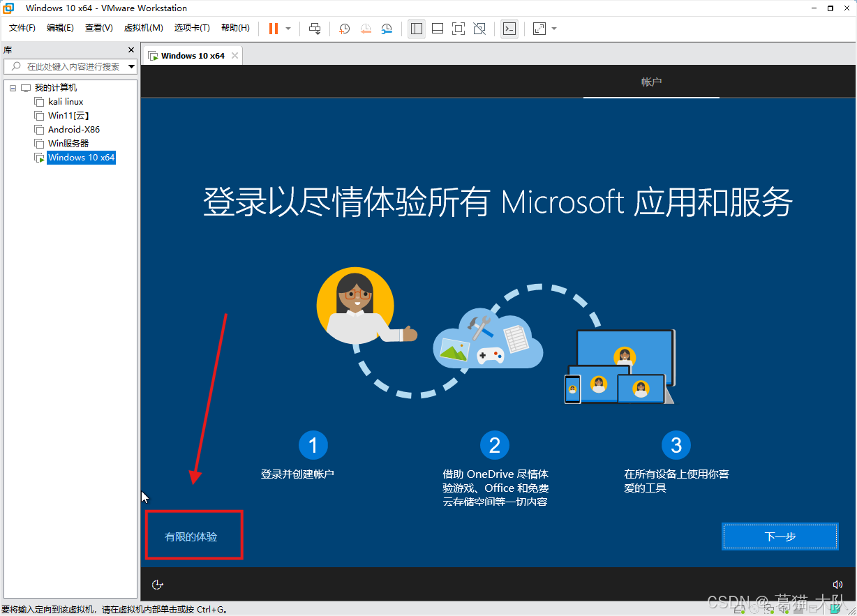Screen dimensions: 857x616
Task: Open the library search dropdown arrow
Action: click(132, 67)
